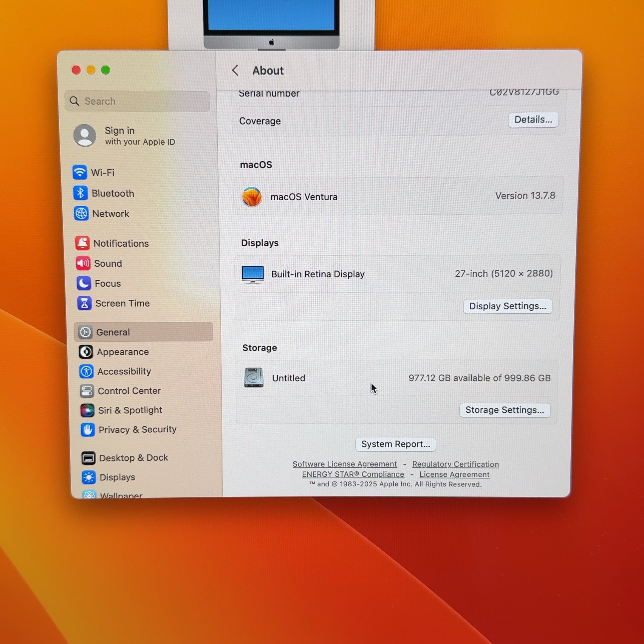
Task: Select the Network globe icon
Action: [81, 213]
